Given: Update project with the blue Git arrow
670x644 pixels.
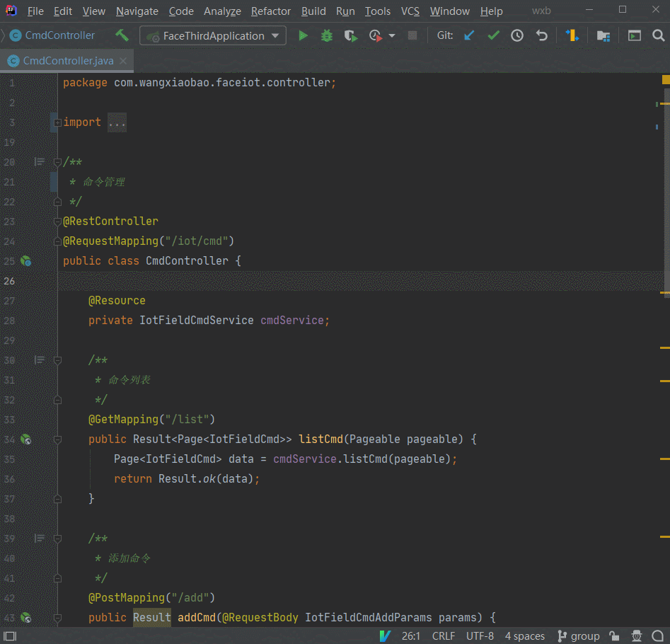Looking at the screenshot, I should [x=469, y=35].
